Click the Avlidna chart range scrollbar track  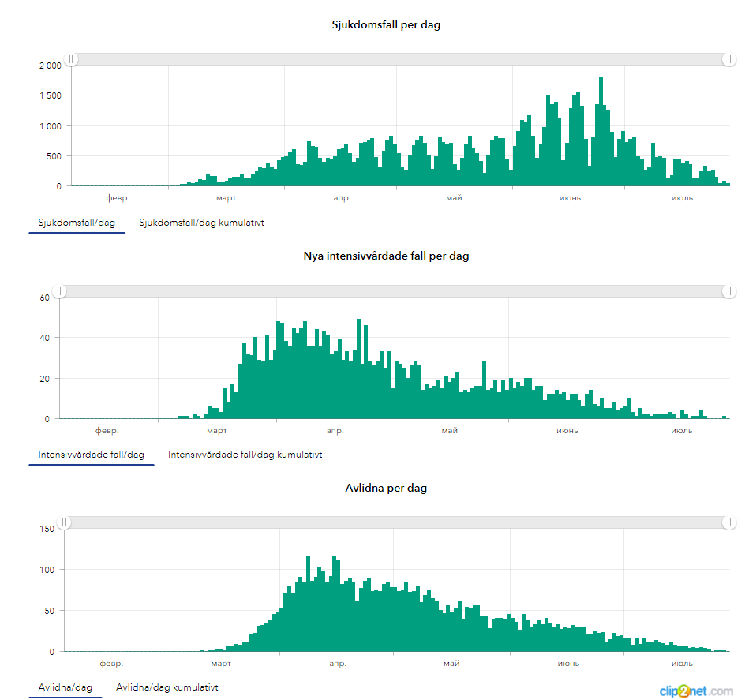(395, 522)
